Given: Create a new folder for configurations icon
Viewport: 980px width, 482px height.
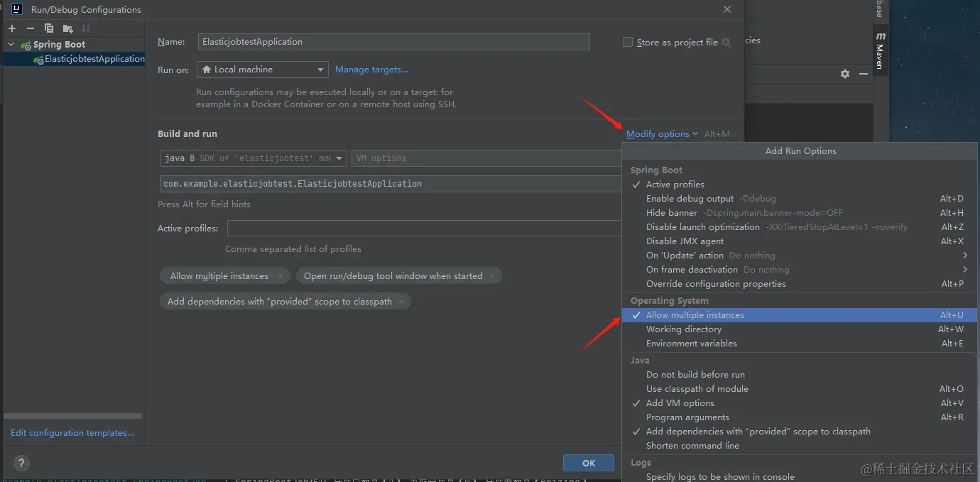Looking at the screenshot, I should click(67, 28).
